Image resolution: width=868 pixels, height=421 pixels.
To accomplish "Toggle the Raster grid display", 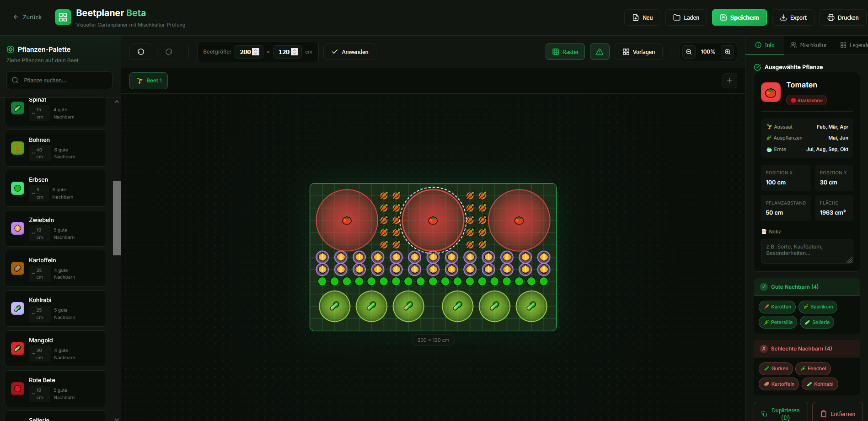I will point(565,52).
